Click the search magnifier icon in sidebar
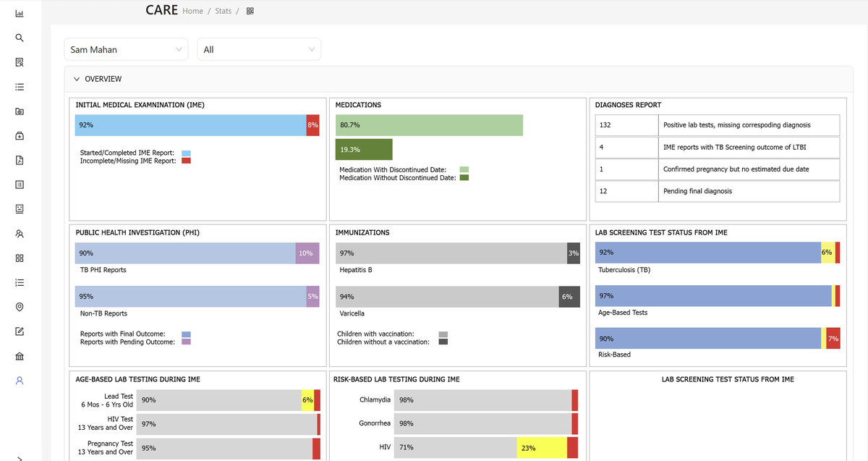 20,38
